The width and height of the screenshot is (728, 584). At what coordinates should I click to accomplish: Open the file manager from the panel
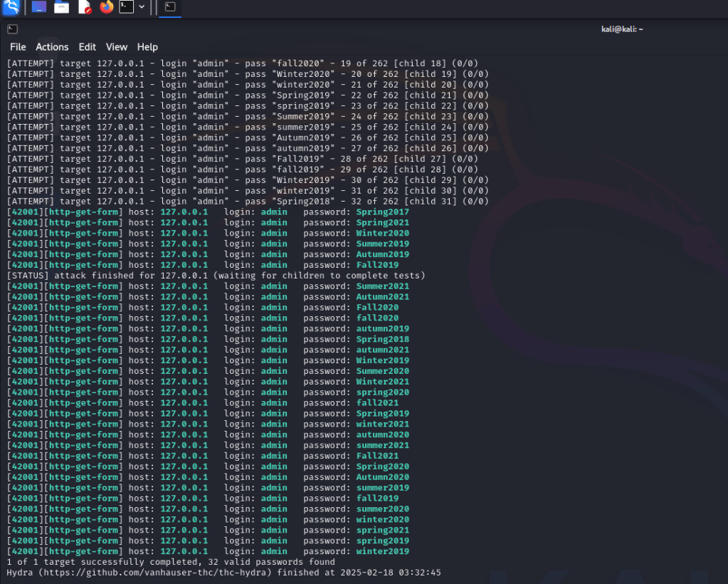(x=62, y=8)
